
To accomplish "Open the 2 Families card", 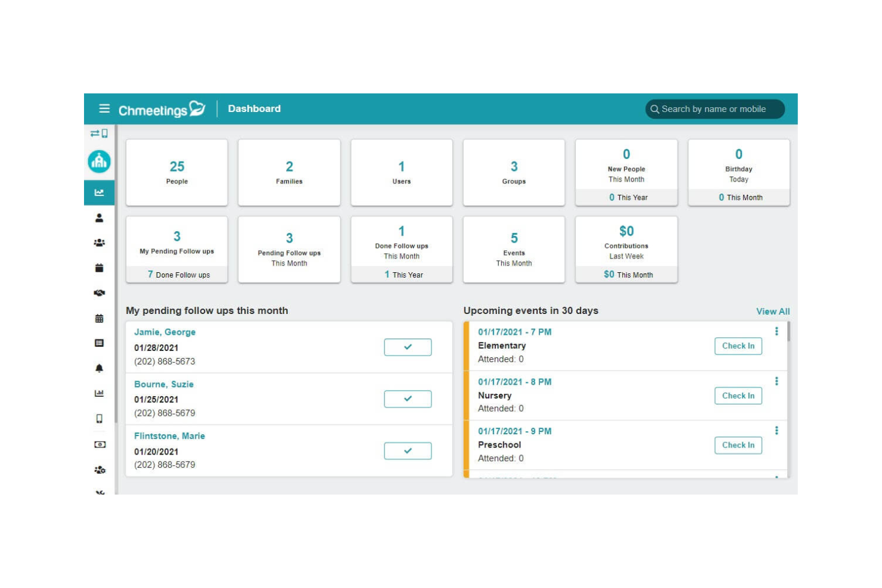I will (289, 173).
